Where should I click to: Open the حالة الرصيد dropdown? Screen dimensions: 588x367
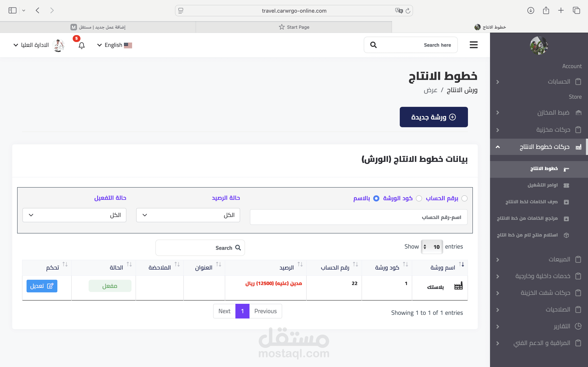click(188, 215)
